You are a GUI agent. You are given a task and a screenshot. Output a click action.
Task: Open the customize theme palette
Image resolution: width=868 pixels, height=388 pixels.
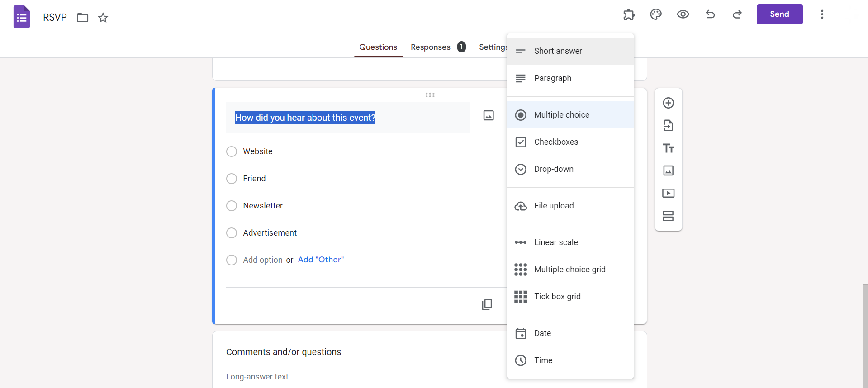(x=656, y=14)
